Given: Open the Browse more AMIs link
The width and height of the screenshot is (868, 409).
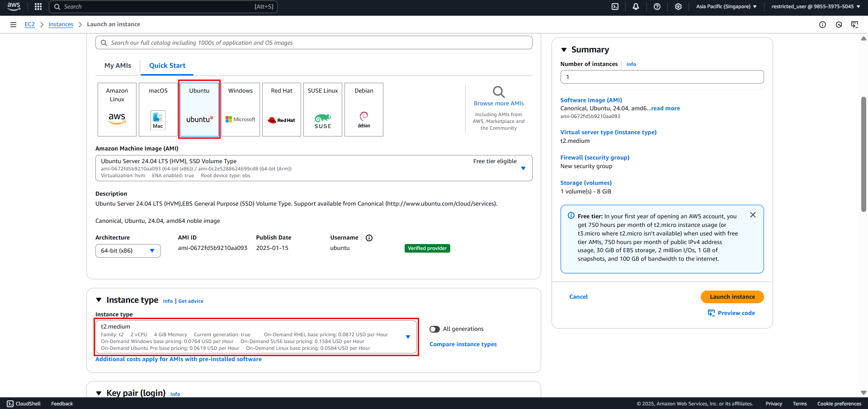Looking at the screenshot, I should (x=499, y=103).
